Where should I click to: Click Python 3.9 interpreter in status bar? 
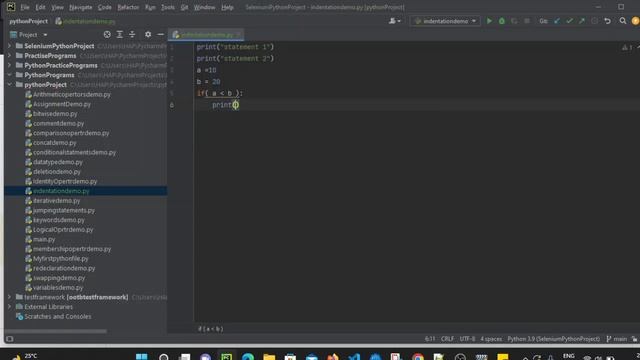pos(553,339)
